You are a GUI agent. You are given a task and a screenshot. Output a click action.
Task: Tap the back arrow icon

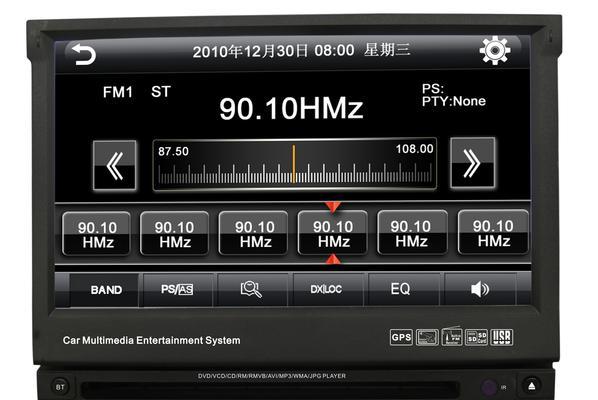84,54
